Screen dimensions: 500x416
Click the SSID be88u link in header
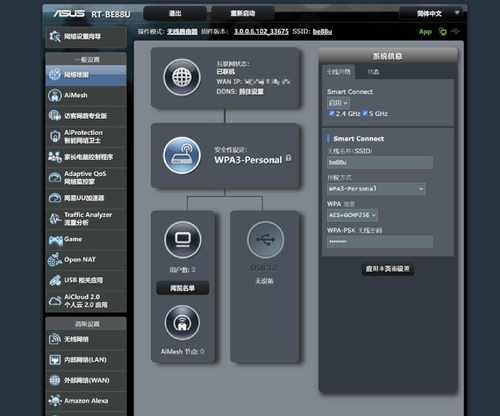(x=322, y=32)
